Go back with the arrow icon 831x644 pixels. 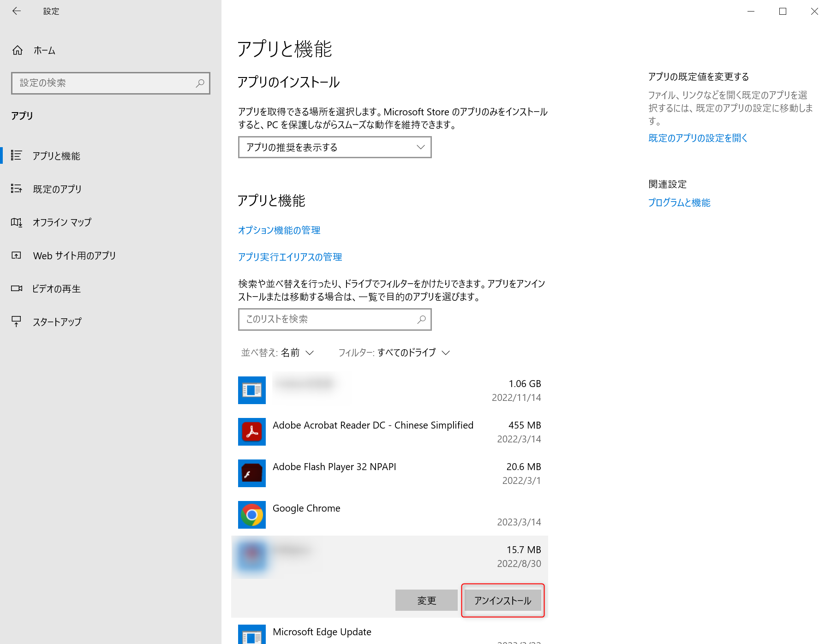(17, 11)
